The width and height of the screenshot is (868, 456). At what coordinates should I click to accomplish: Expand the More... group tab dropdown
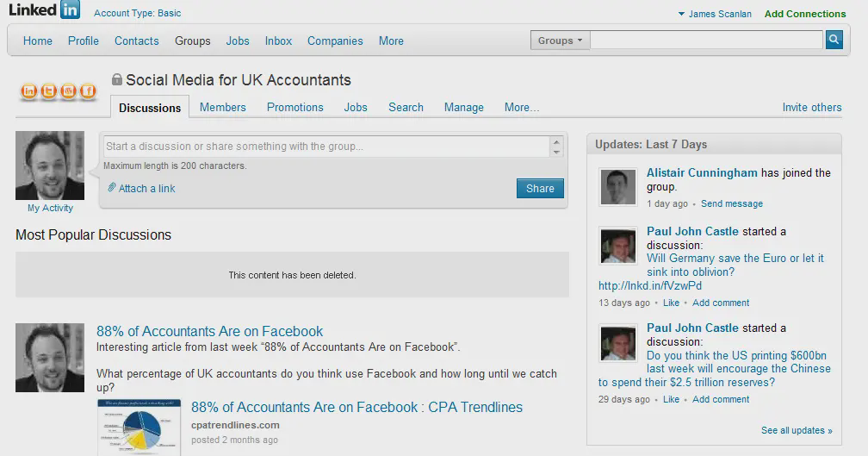pos(522,108)
